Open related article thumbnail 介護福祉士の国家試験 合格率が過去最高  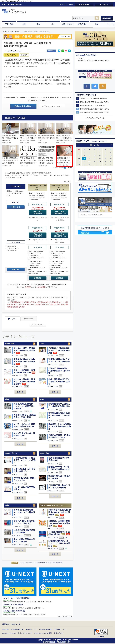pos(10,128)
